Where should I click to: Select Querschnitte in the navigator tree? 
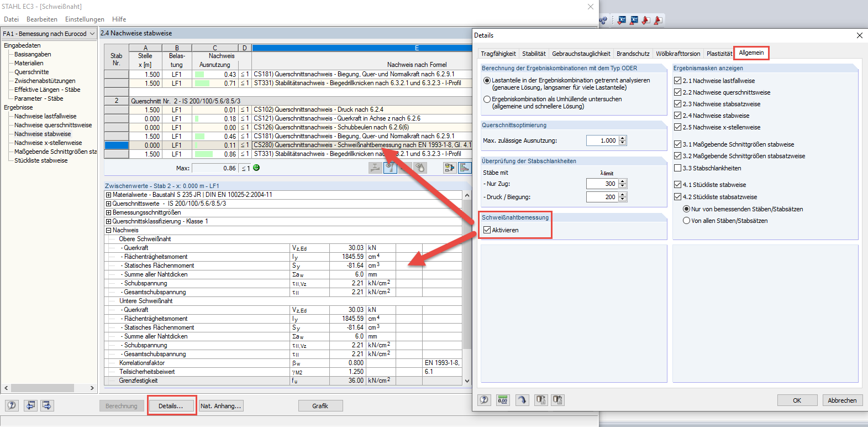(x=31, y=72)
